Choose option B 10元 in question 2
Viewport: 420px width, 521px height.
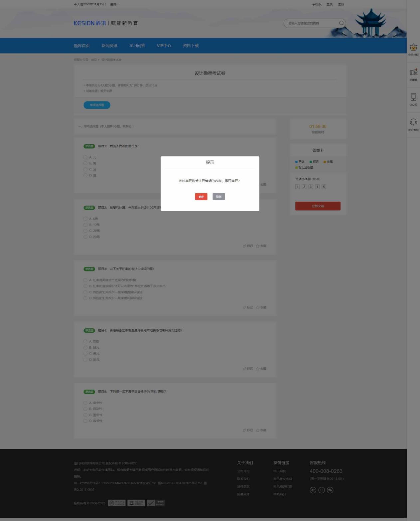pos(85,225)
